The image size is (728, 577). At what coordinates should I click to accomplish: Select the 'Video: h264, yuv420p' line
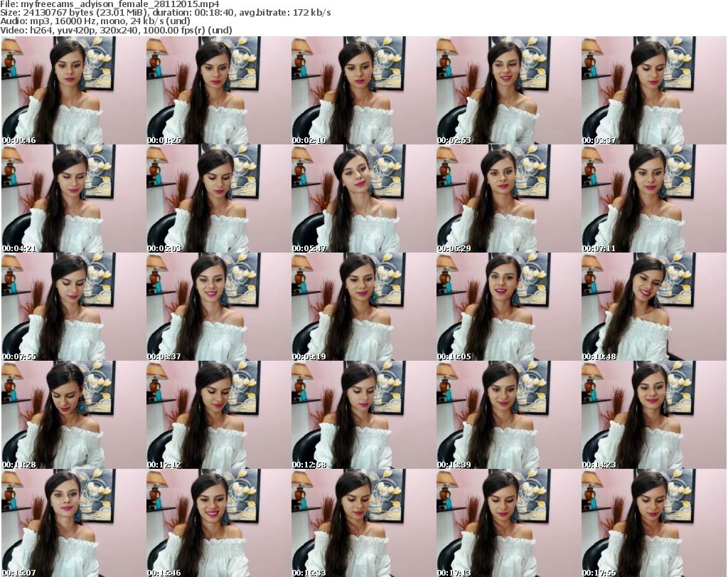[116, 30]
